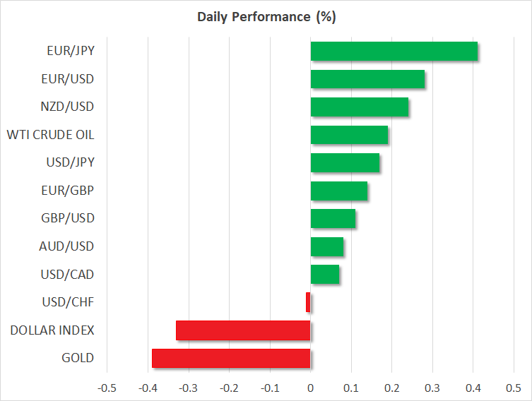Click the Daily Performance (%) chart title
This screenshot has width=532, height=401.
tap(266, 17)
